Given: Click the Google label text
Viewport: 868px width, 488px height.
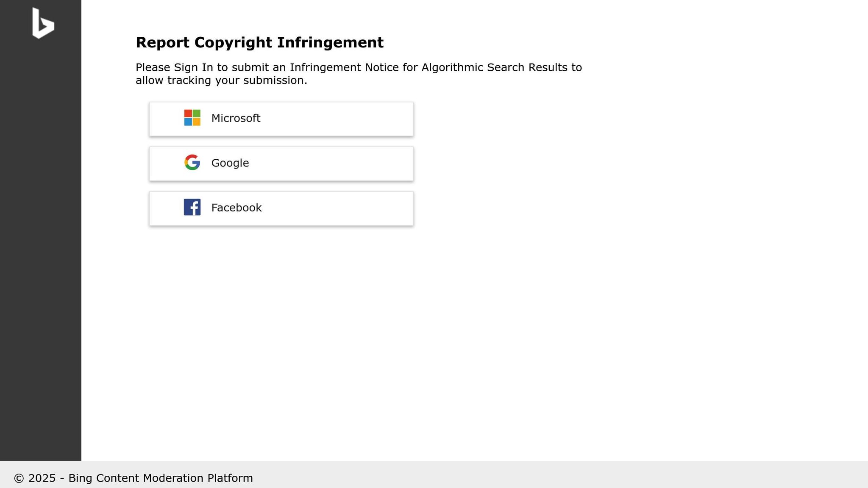Looking at the screenshot, I should [x=230, y=163].
